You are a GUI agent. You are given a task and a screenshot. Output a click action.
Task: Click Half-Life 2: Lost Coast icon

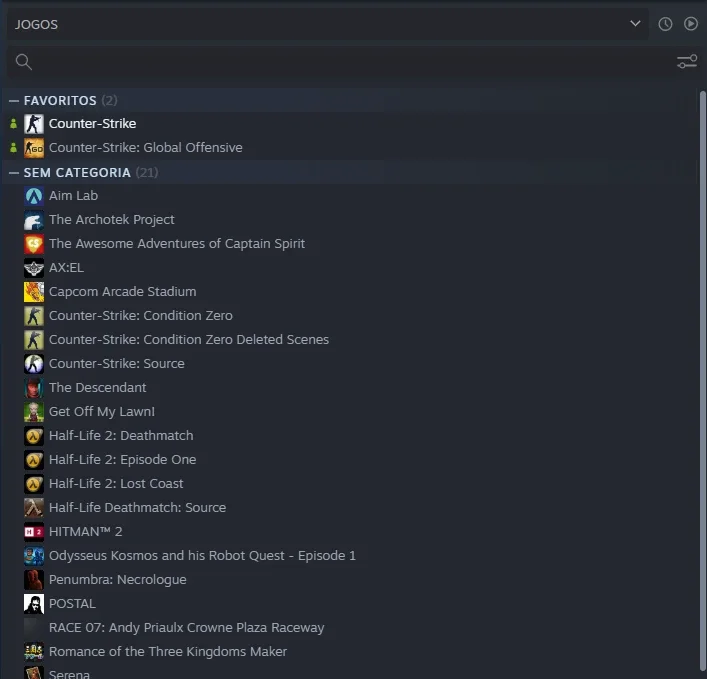34,484
